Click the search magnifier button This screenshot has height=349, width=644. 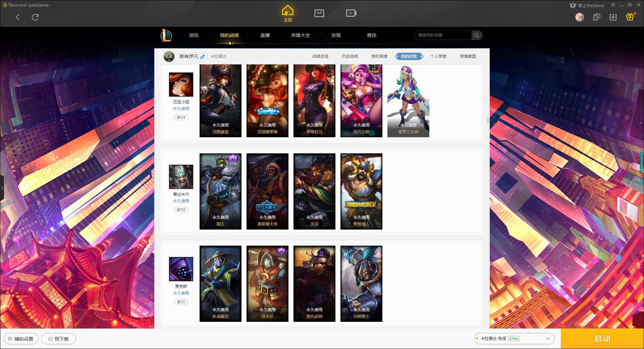[x=477, y=35]
